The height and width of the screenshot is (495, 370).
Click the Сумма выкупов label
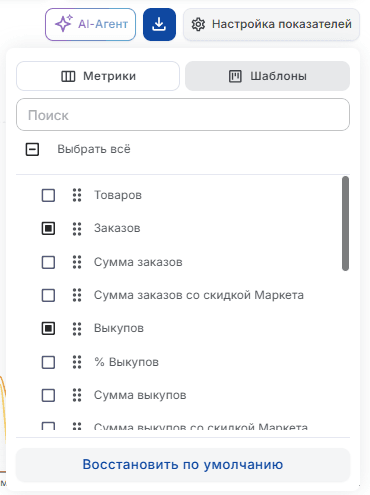point(140,396)
